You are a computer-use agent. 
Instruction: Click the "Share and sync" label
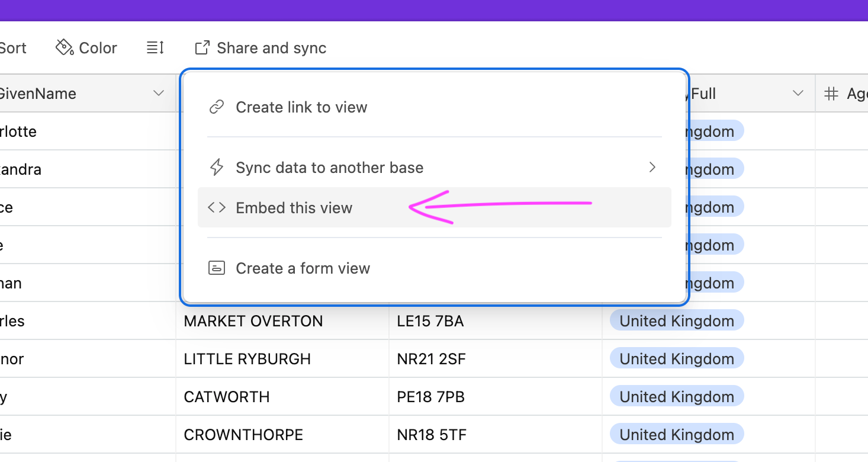coord(271,47)
